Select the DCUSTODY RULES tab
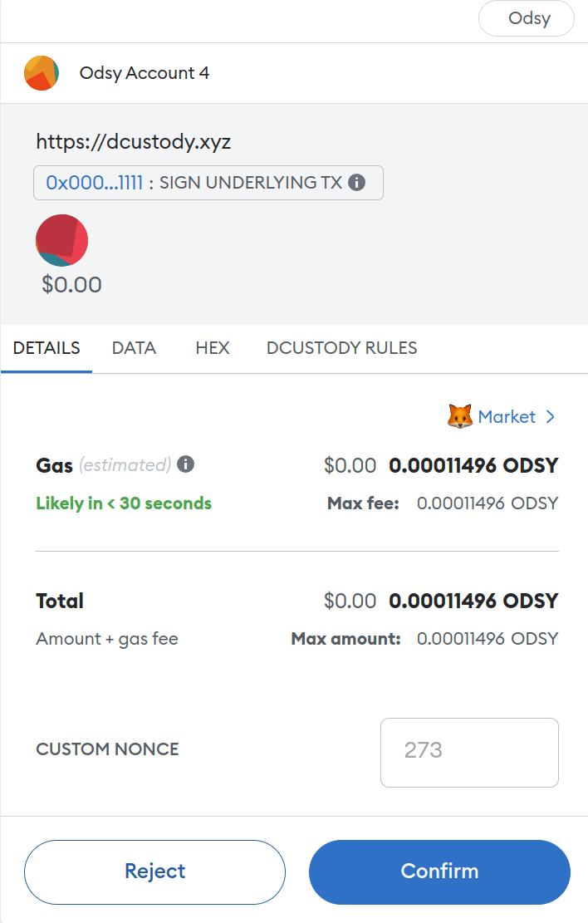588x923 pixels. 341,348
